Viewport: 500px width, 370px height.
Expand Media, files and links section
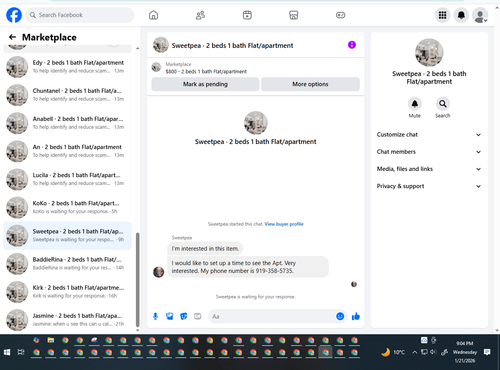coord(429,169)
